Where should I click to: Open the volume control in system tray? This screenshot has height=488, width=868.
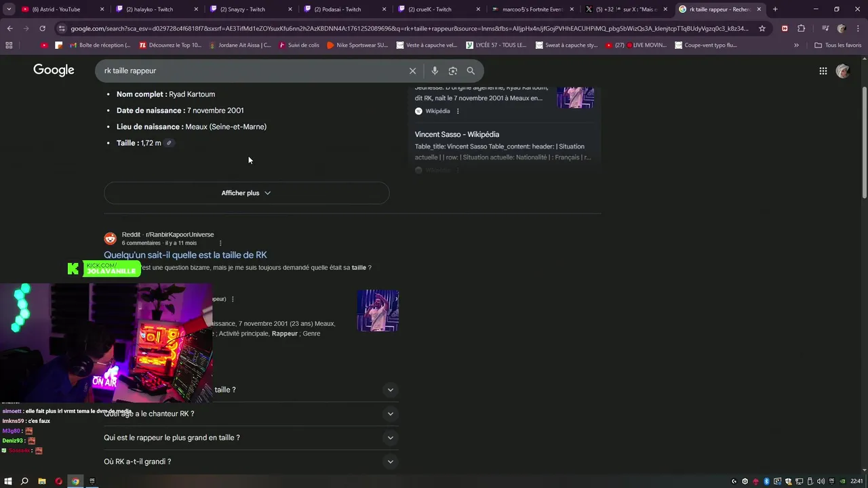pyautogui.click(x=821, y=481)
